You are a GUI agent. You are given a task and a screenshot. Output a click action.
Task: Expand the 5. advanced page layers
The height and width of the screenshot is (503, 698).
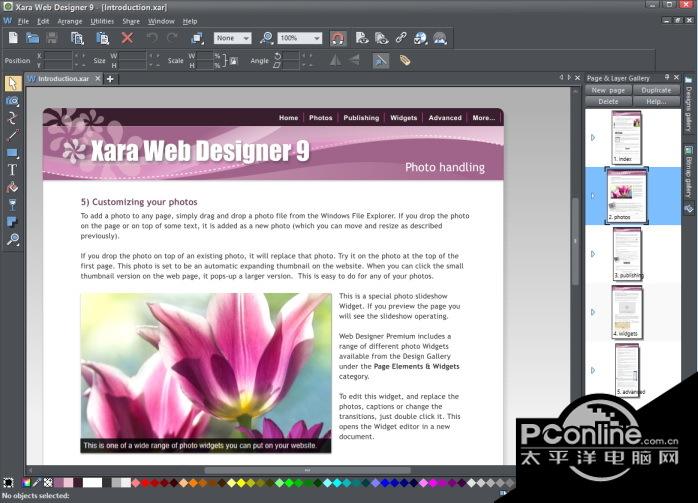click(x=593, y=370)
